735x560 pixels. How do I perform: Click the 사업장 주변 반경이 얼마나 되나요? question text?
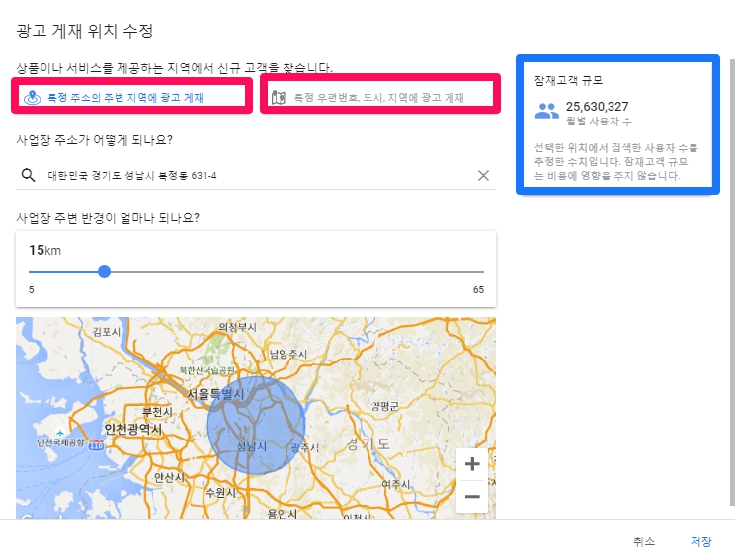[x=108, y=218]
